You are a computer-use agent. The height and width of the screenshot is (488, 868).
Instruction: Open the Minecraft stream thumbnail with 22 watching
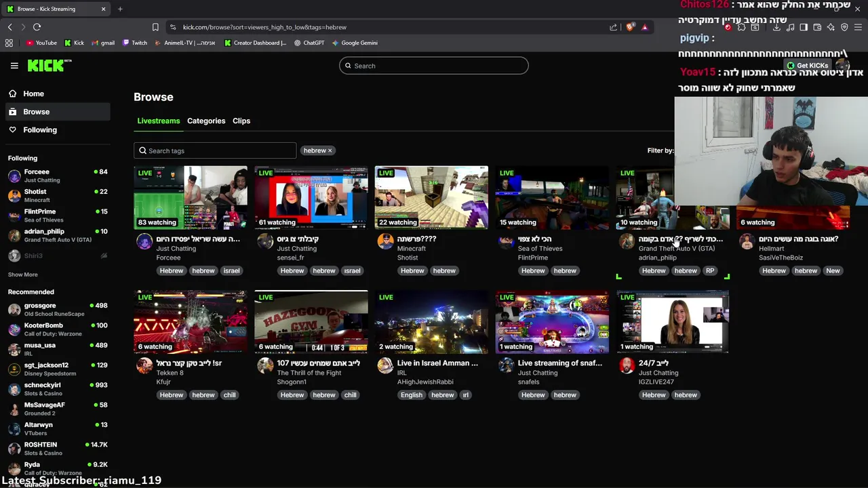(x=431, y=197)
